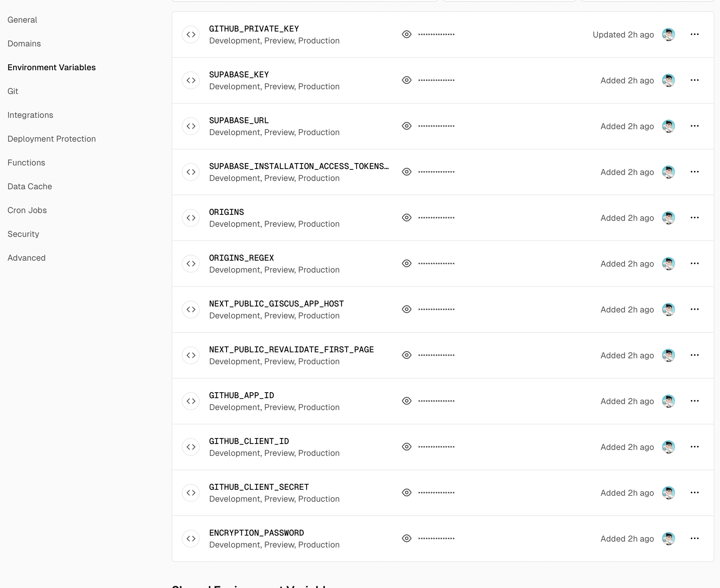This screenshot has height=588, width=720.
Task: Open more options menu for GITHUB_PRIVATE_KEY
Action: pos(694,35)
